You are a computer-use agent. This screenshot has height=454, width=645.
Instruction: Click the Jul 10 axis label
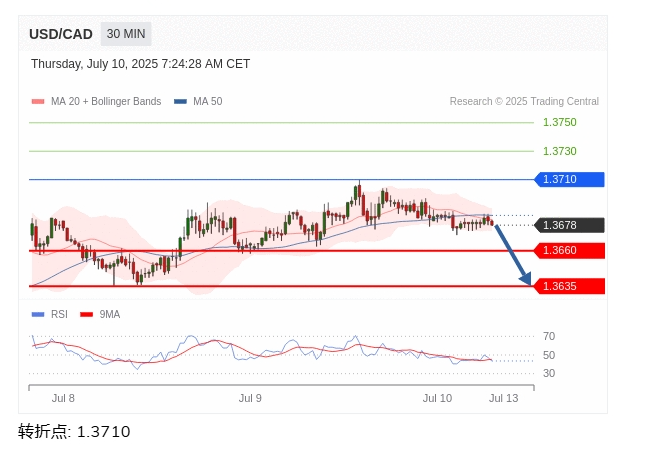coord(437,398)
